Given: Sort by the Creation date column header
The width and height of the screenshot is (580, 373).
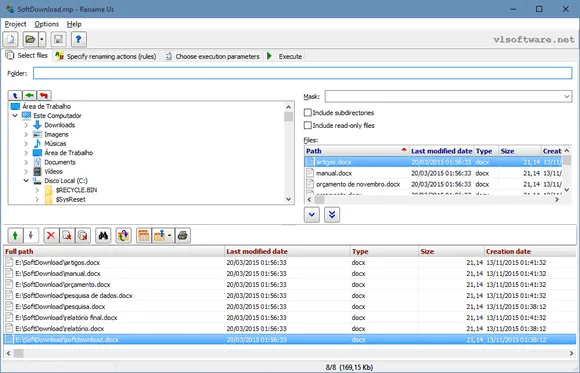Looking at the screenshot, I should [x=530, y=251].
